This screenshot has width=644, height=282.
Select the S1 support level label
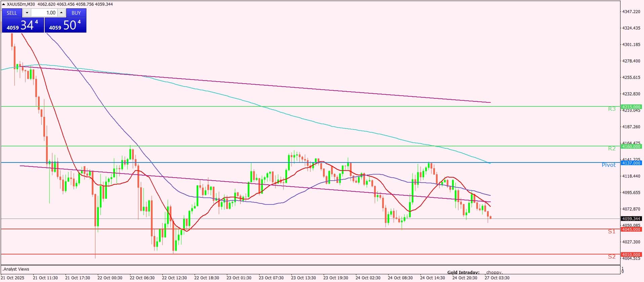tap(611, 231)
